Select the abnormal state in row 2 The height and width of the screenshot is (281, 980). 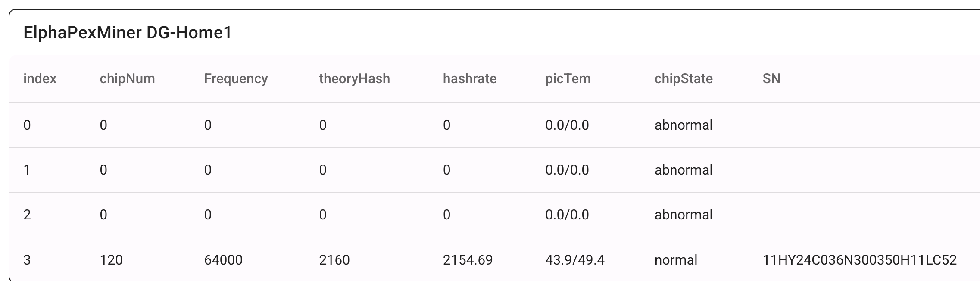point(684,215)
